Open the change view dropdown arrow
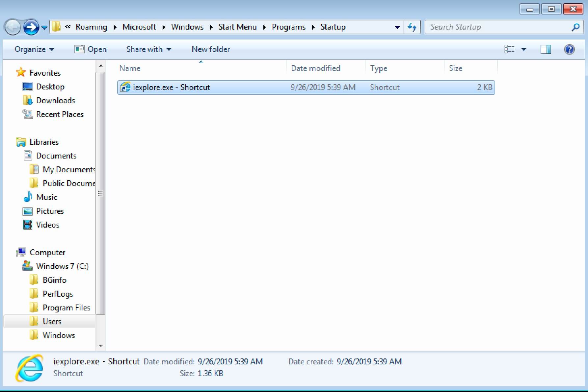This screenshot has height=392, width=588. 524,49
